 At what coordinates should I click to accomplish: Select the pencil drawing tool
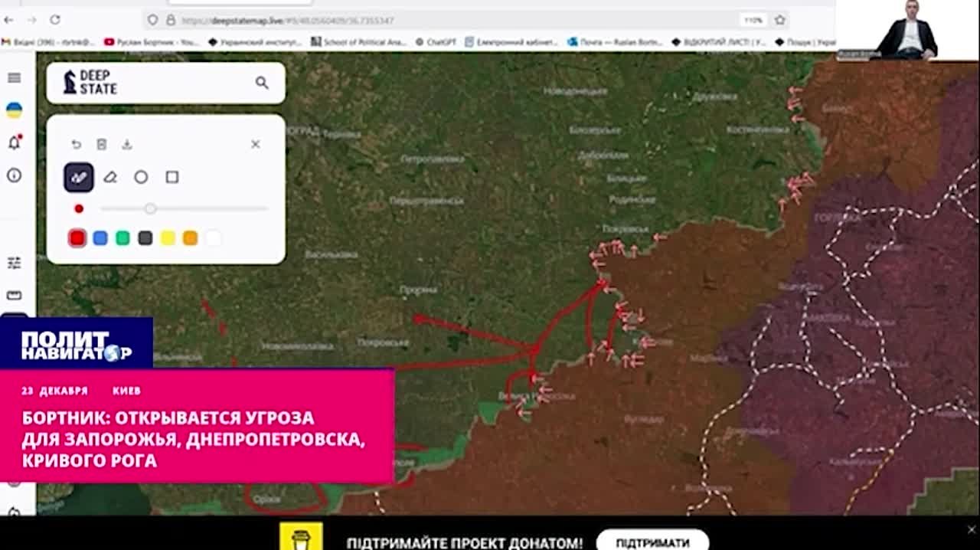(79, 177)
